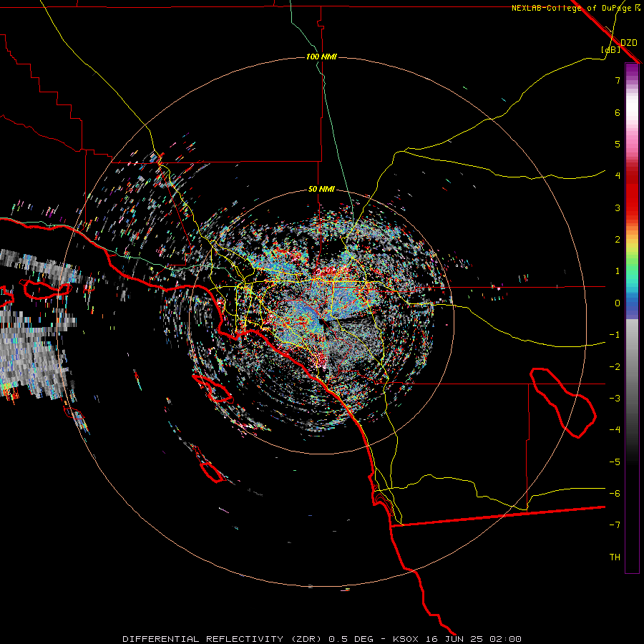This screenshot has width=644, height=644.
Task: Select the -5 value on the dB scale
Action: point(615,462)
